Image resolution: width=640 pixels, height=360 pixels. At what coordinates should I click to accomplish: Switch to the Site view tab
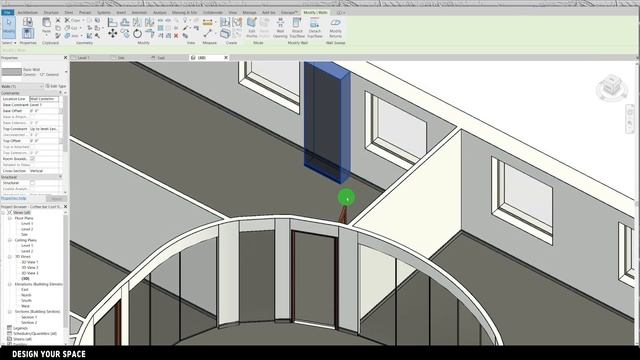coord(121,58)
